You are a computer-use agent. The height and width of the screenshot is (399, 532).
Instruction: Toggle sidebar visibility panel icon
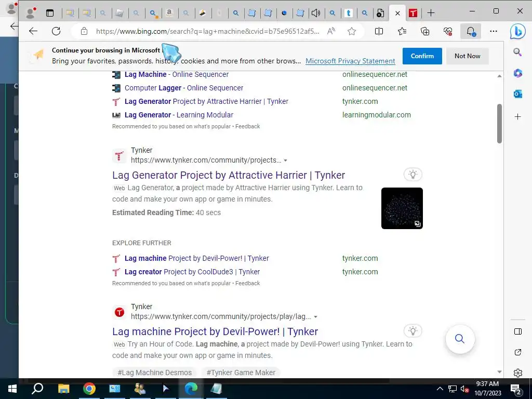pyautogui.click(x=518, y=331)
